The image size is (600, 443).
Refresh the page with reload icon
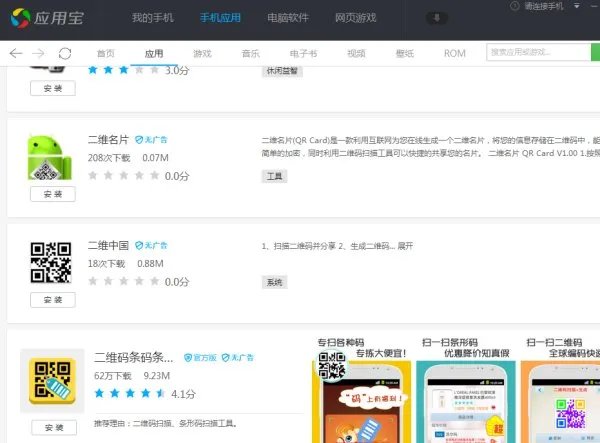(65, 53)
